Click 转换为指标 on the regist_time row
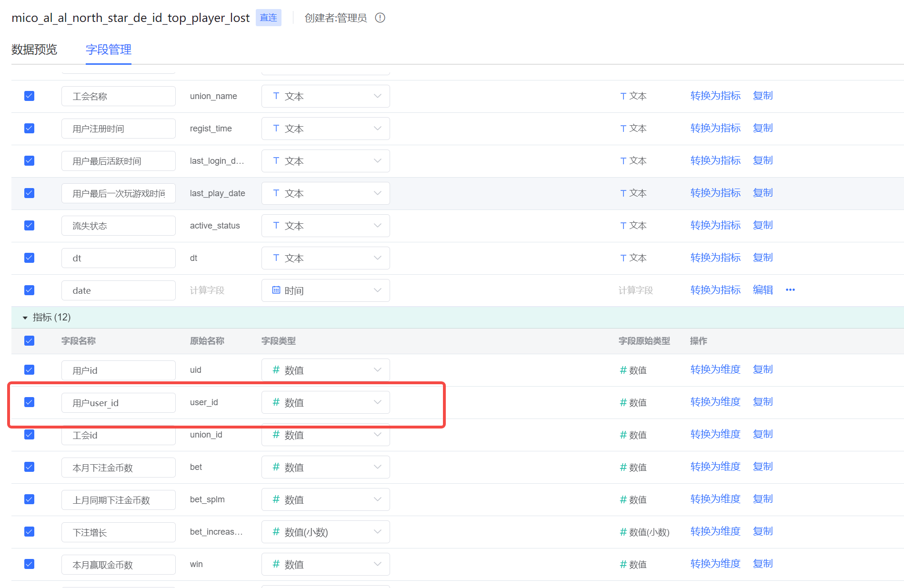The height and width of the screenshot is (588, 904). 715,128
